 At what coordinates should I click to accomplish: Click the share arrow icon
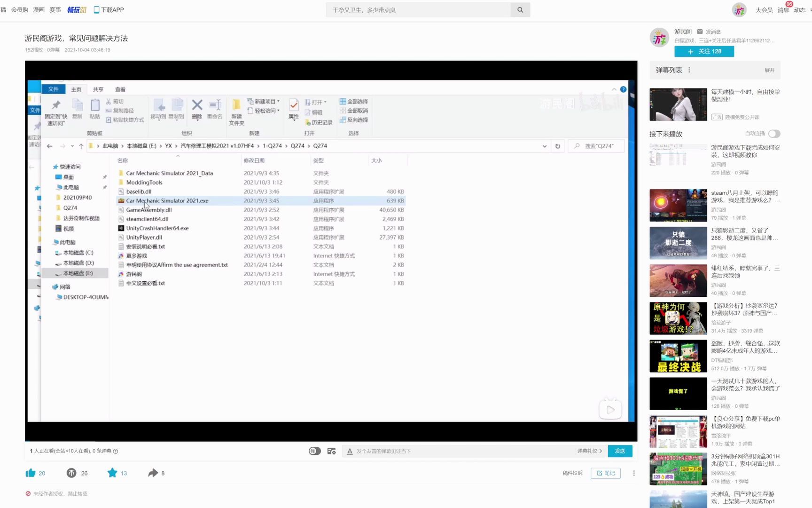[153, 473]
